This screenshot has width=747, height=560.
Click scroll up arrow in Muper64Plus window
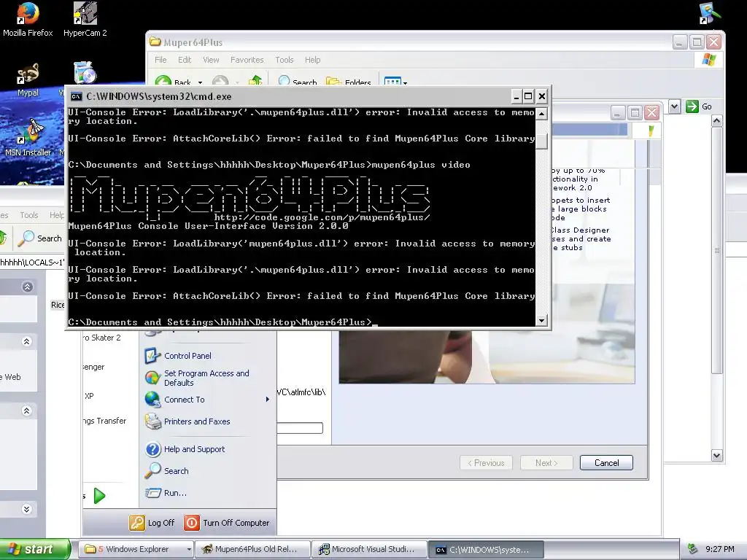716,122
